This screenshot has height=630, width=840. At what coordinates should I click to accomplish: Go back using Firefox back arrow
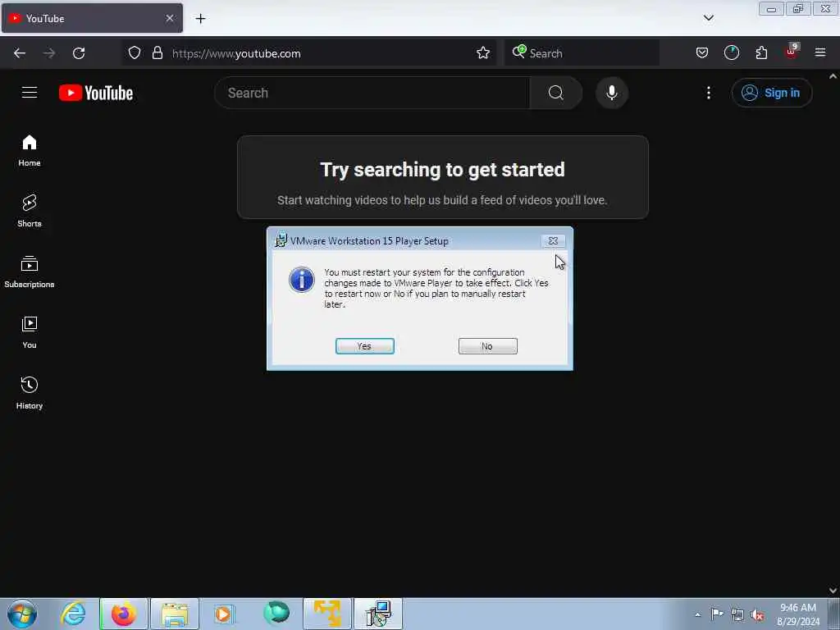[20, 53]
